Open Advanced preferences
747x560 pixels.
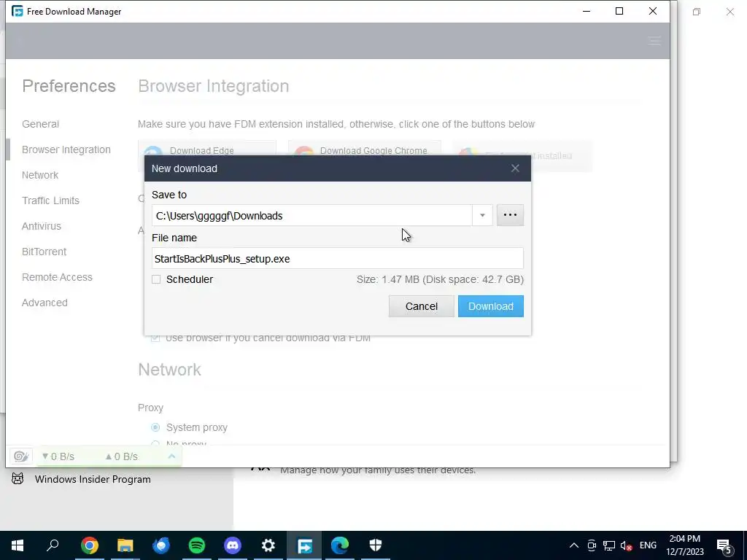[44, 303]
